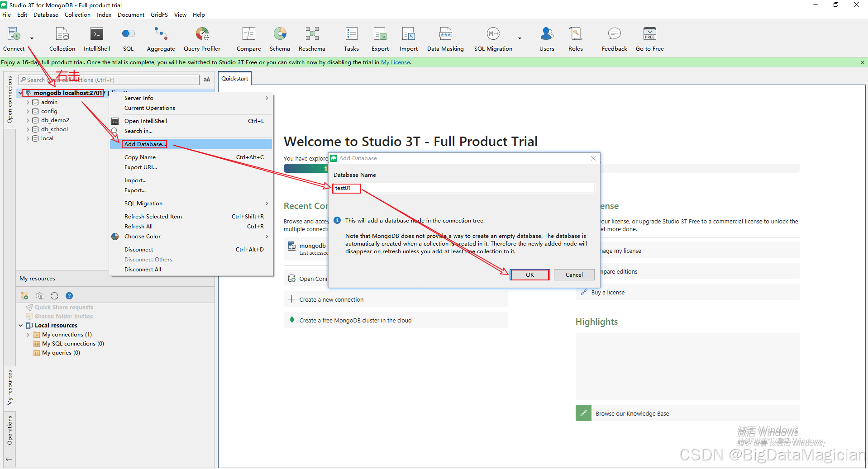Click the help icon in My resources

[69, 296]
